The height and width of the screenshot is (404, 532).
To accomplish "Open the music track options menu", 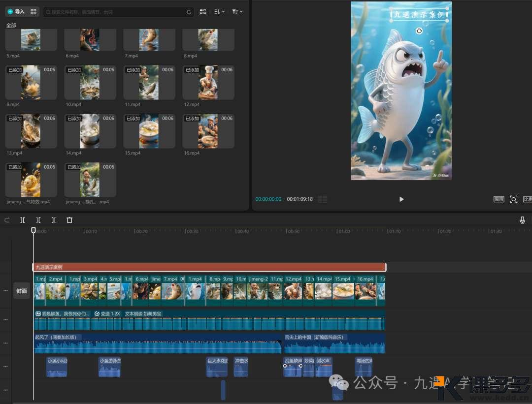I will click(5, 343).
